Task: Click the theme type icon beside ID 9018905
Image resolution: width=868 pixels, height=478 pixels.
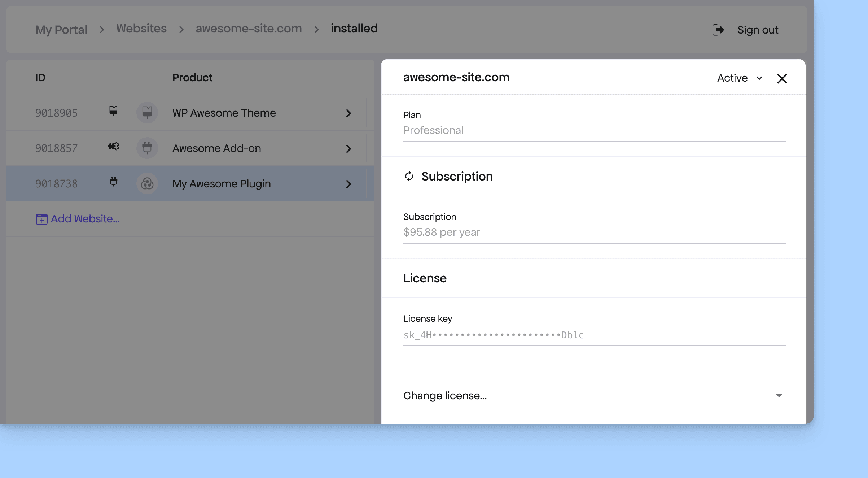Action: 113,111
